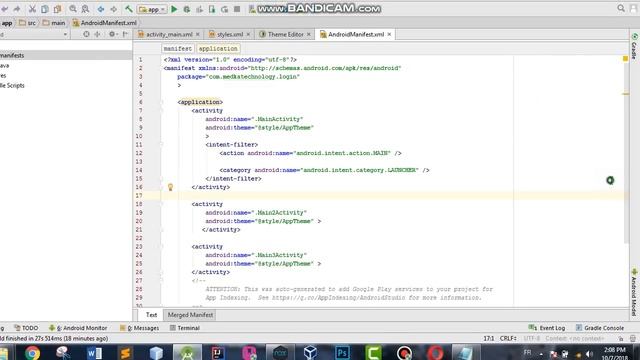This screenshot has height=360, width=640.
Task: Fold the Main2Activity block at line 18
Action: tap(161, 204)
